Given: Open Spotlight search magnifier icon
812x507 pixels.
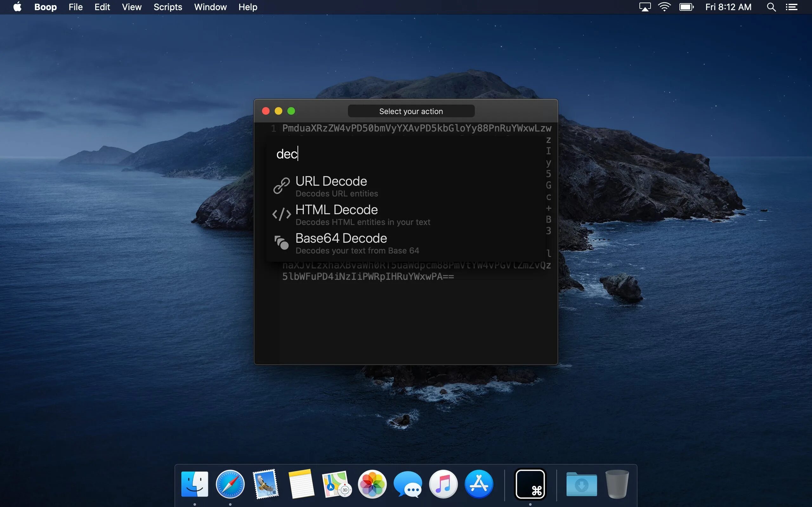Looking at the screenshot, I should [x=771, y=7].
